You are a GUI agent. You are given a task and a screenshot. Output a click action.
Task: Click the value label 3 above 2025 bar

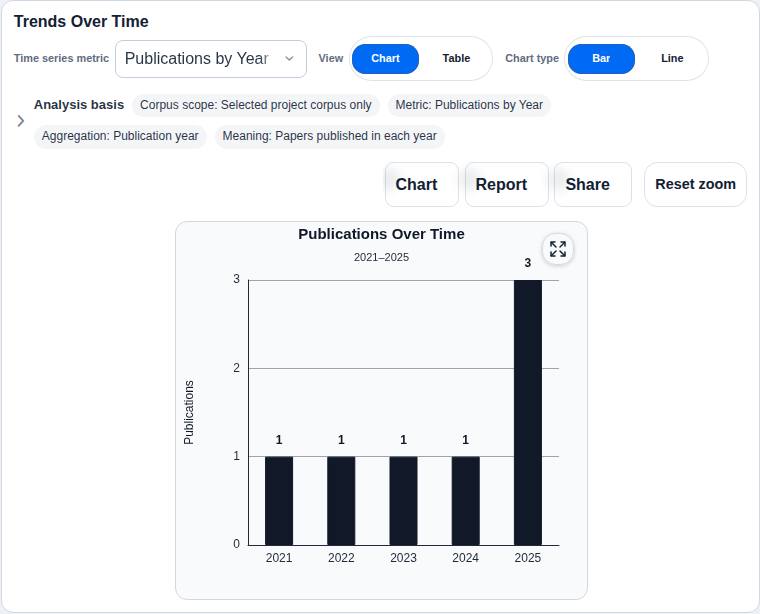point(528,263)
